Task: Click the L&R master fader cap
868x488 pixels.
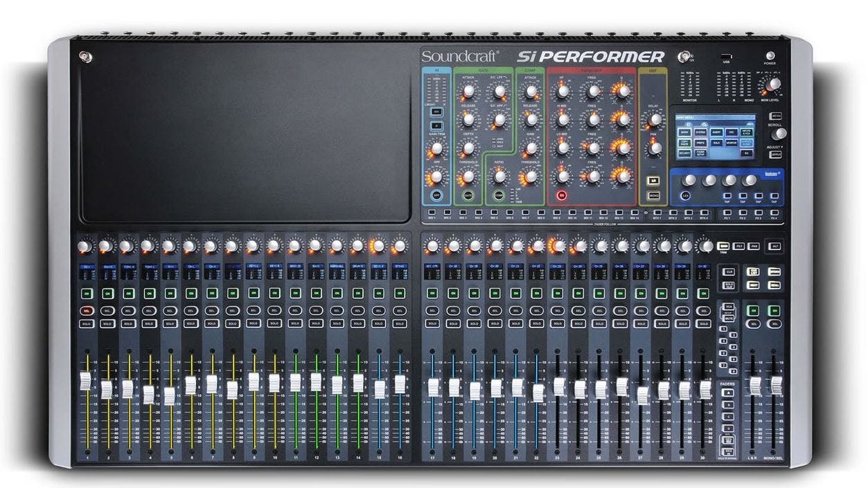Action: (756, 385)
